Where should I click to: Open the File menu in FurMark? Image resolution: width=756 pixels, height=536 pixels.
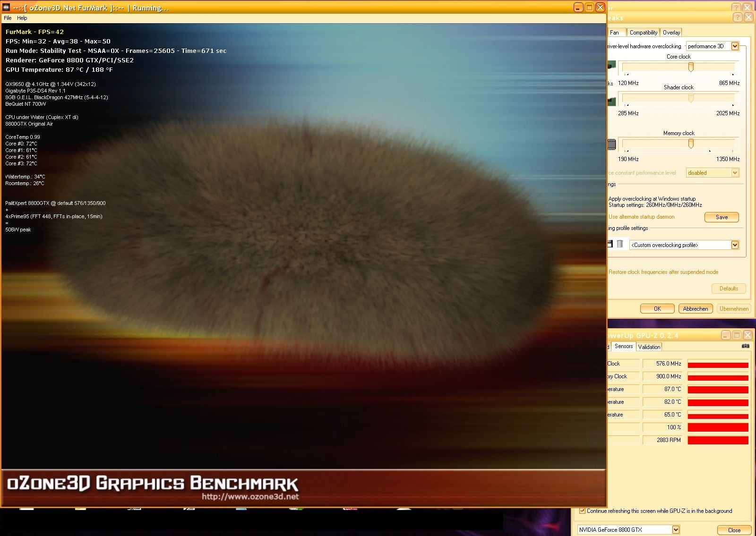(8, 18)
